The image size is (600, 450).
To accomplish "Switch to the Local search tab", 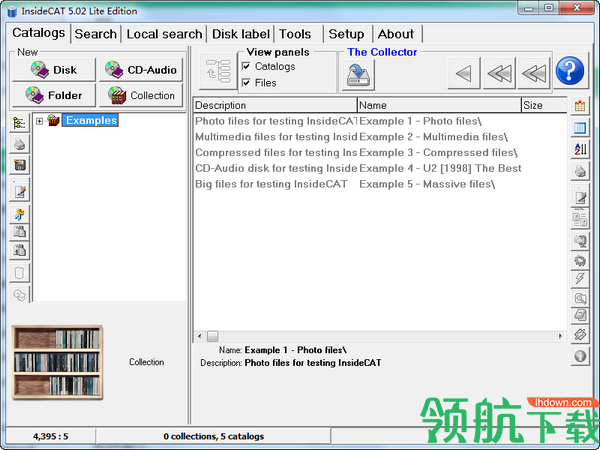I will coord(164,34).
